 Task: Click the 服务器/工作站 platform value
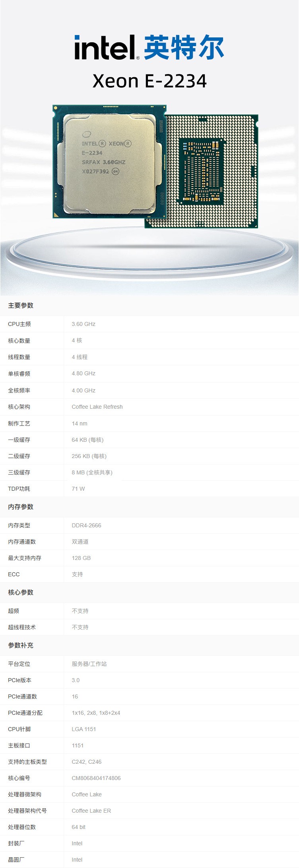click(x=89, y=664)
